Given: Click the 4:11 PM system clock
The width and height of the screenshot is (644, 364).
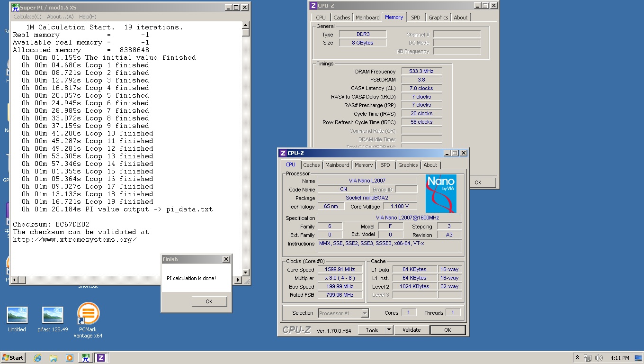Looking at the screenshot, I should pyautogui.click(x=620, y=358).
